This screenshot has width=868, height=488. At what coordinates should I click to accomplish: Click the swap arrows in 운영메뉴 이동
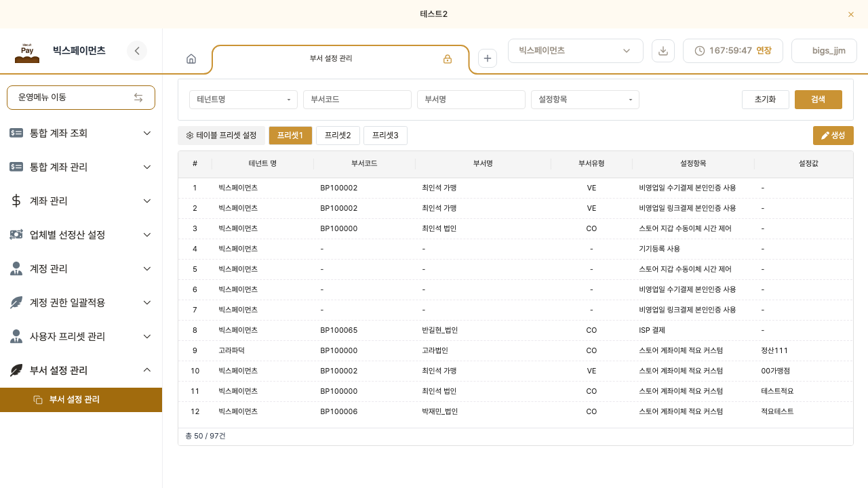[138, 98]
